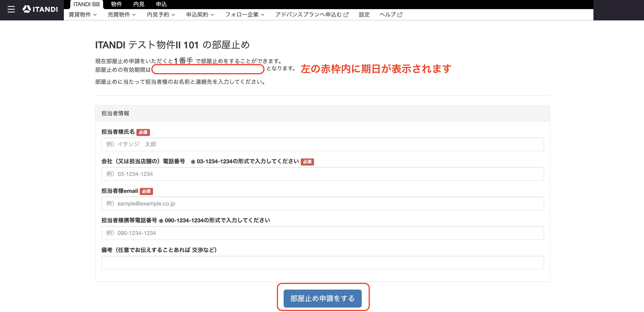Open アドバンスプランへ申込む link
Image resolution: width=644 pixels, height=312 pixels.
tap(312, 15)
